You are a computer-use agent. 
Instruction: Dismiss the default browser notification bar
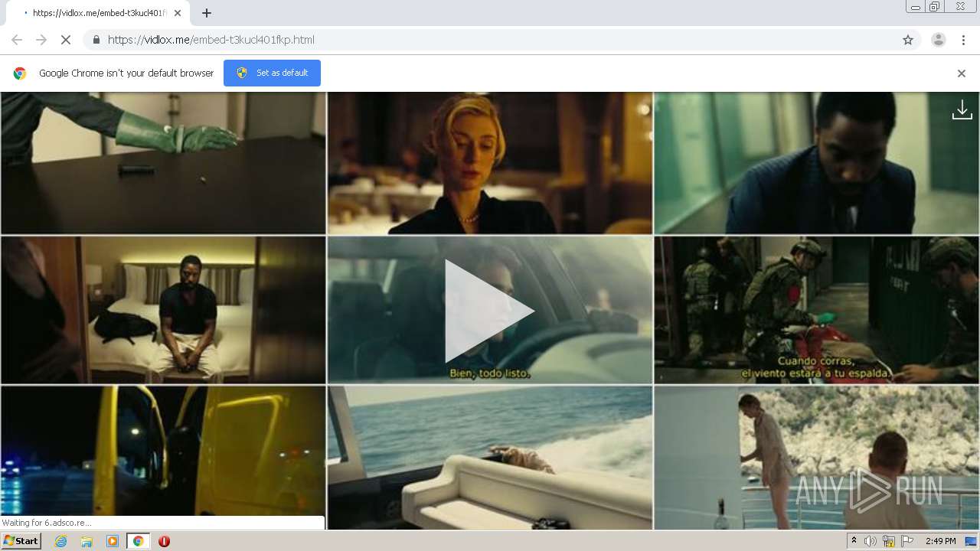pos(961,73)
